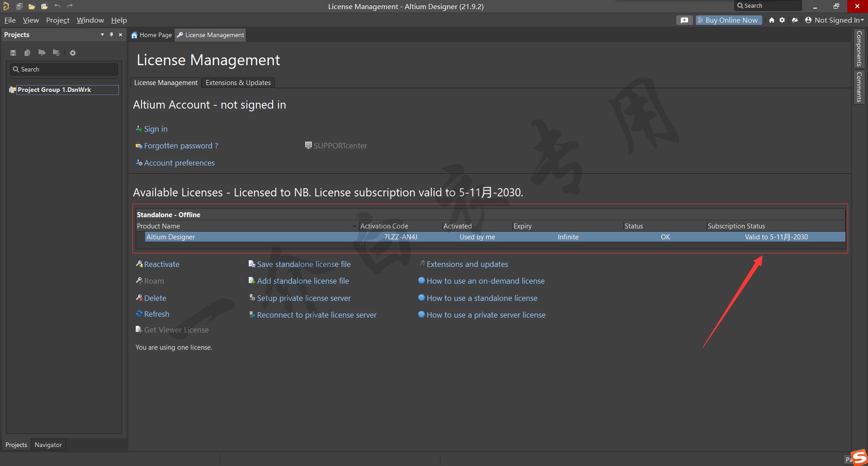Image resolution: width=868 pixels, height=466 pixels.
Task: Click the Projects panel Search field
Action: coord(64,69)
